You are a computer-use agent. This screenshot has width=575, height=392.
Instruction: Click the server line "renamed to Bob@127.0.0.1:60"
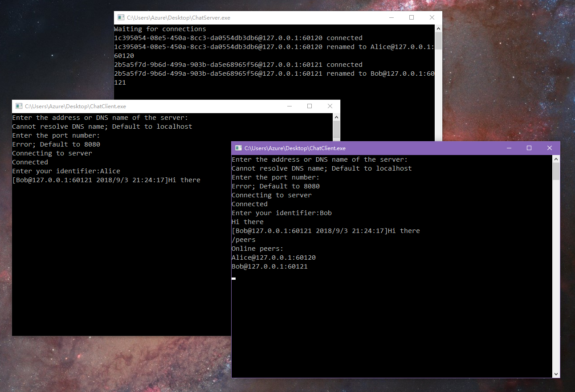click(274, 73)
